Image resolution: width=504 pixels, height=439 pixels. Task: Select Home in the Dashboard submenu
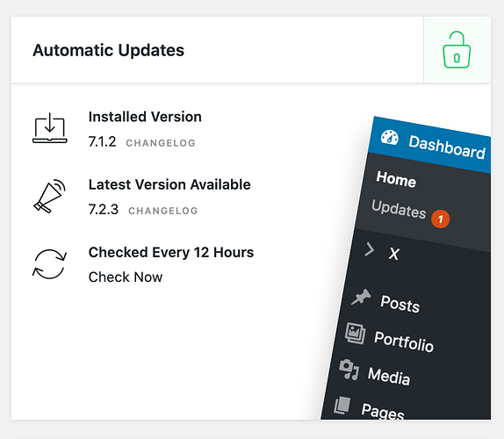(x=396, y=179)
